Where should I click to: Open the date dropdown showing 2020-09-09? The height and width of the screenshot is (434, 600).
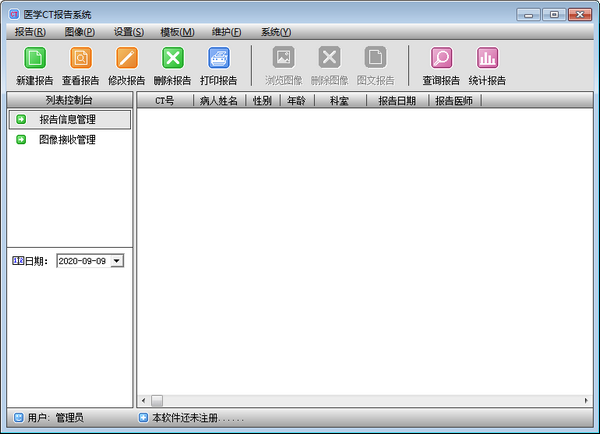click(x=117, y=260)
